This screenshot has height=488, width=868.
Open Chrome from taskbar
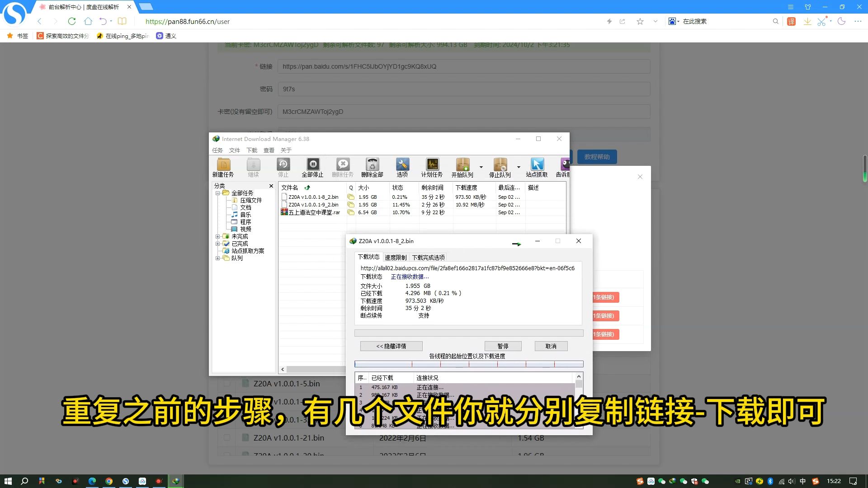tap(109, 481)
